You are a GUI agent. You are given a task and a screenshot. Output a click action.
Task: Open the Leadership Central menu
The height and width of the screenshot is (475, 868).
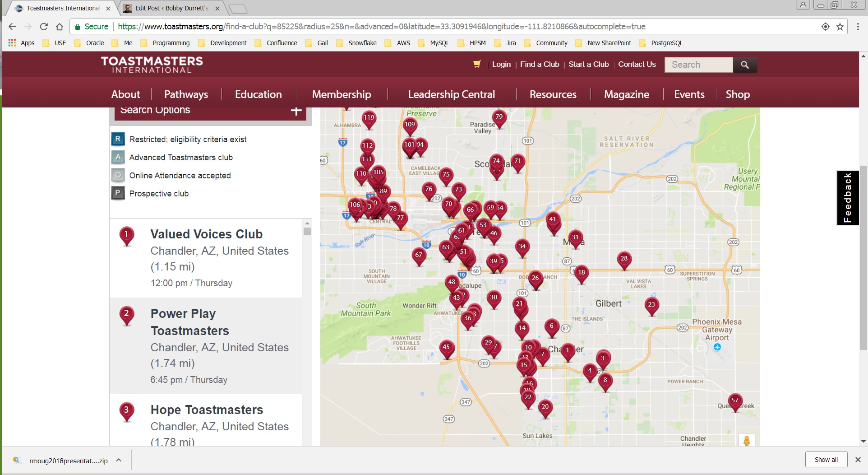(x=452, y=94)
